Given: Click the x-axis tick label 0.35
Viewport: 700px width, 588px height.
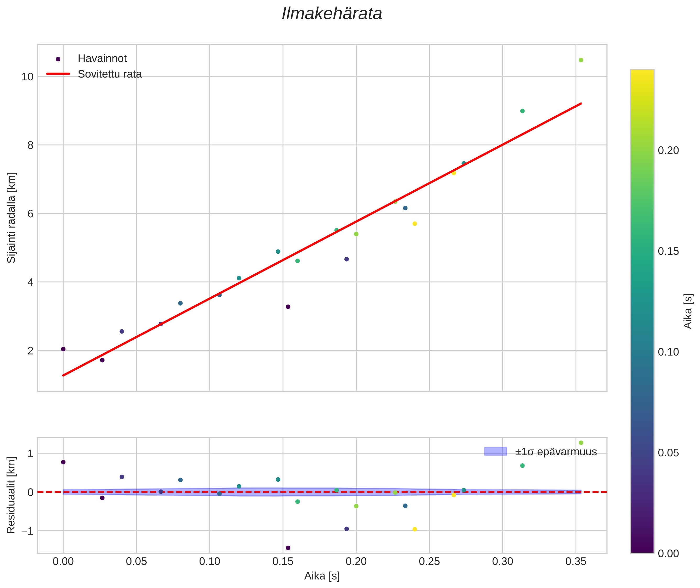Looking at the screenshot, I should click(x=576, y=562).
